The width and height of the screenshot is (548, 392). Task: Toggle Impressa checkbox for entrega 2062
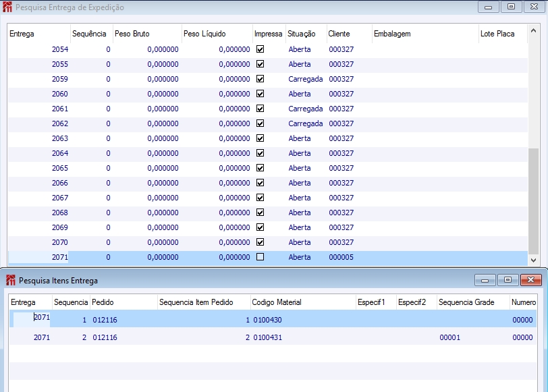[260, 123]
